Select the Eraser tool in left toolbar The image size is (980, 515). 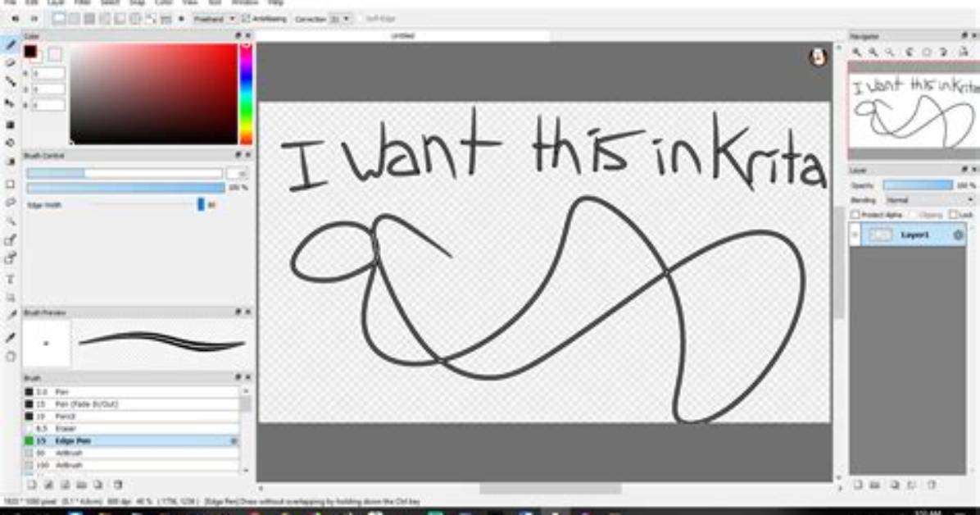[x=11, y=63]
